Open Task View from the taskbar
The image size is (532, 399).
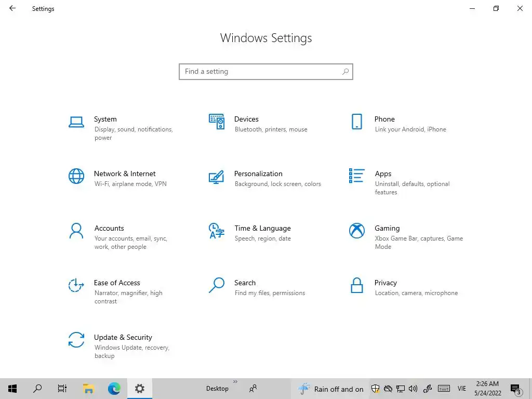pyautogui.click(x=62, y=389)
